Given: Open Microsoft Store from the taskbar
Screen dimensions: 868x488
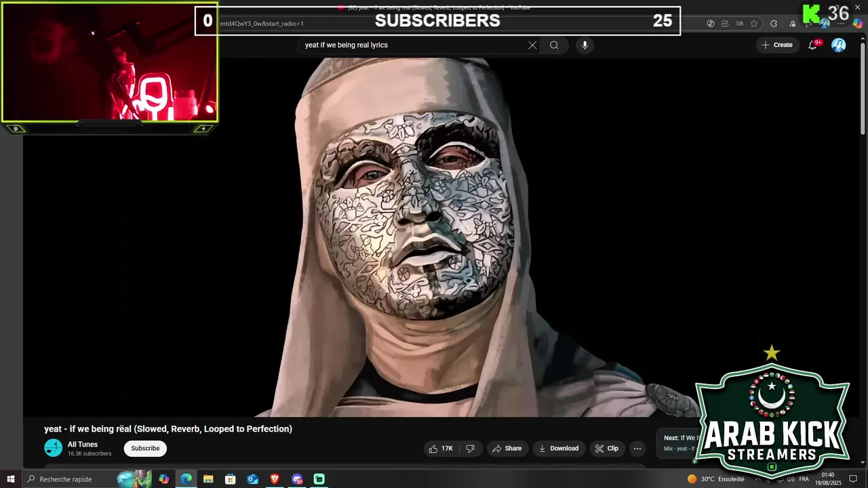Looking at the screenshot, I should pyautogui.click(x=231, y=479).
